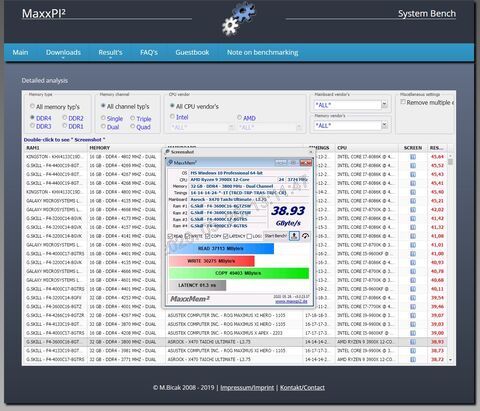
Task: Open the Mainboard vendor's dropdown
Action: click(x=384, y=105)
